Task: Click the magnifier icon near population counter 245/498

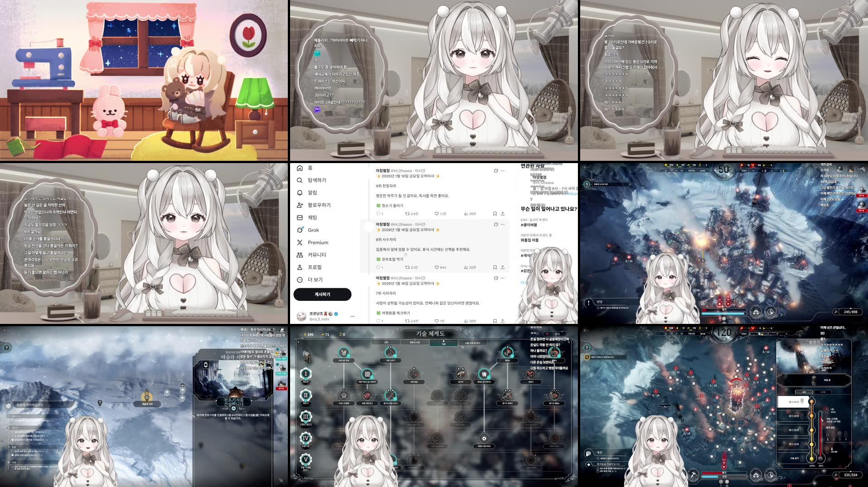Action: [836, 312]
